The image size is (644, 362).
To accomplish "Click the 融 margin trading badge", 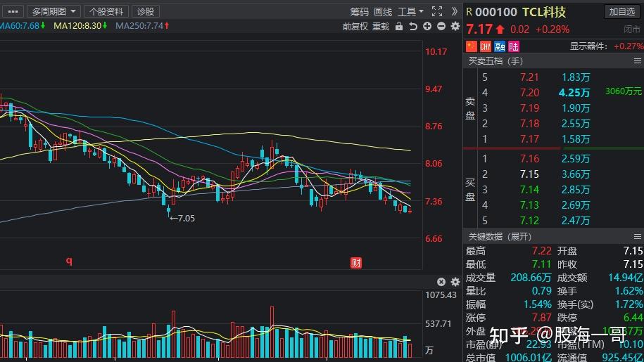I will (500, 46).
